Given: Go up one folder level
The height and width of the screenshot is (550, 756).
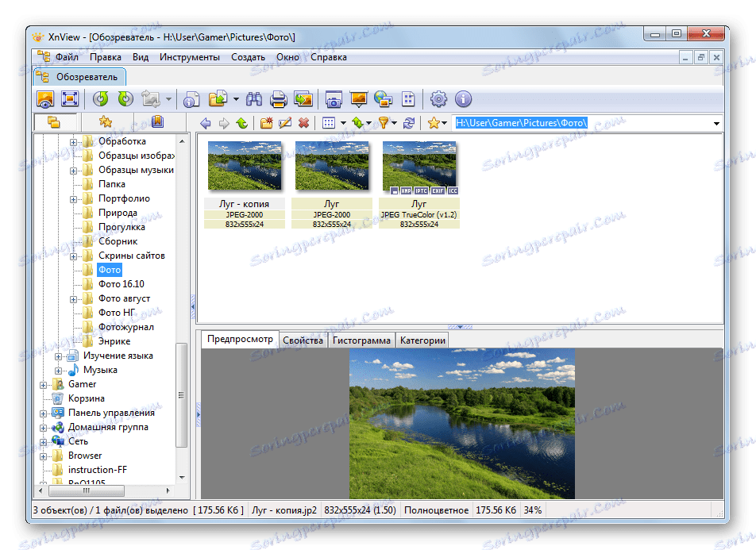Looking at the screenshot, I should 241,123.
